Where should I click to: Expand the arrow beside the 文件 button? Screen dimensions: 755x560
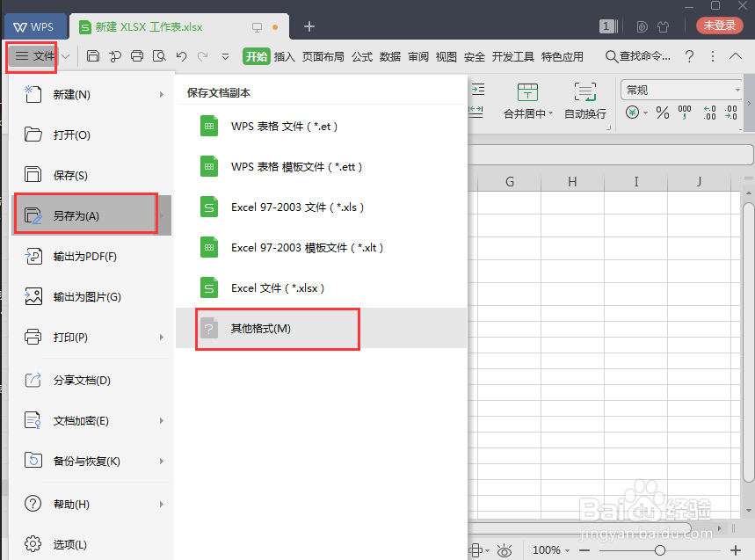(66, 56)
